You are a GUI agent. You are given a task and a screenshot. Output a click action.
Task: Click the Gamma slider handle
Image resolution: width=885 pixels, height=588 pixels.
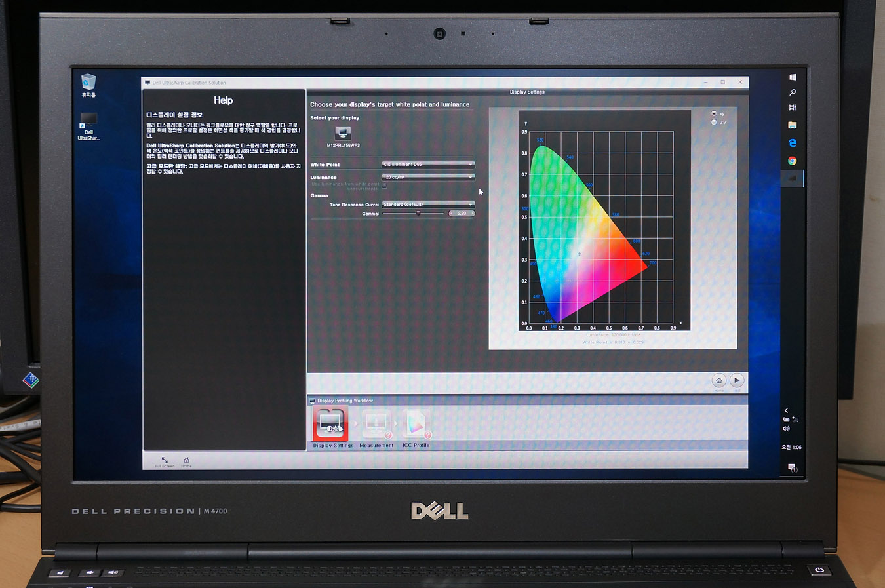click(x=418, y=213)
